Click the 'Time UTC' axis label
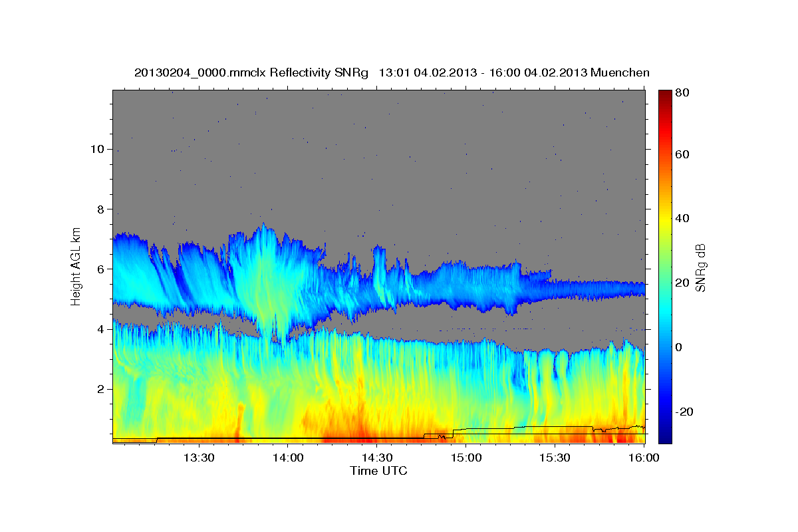This screenshot has width=798, height=532. tap(378, 471)
